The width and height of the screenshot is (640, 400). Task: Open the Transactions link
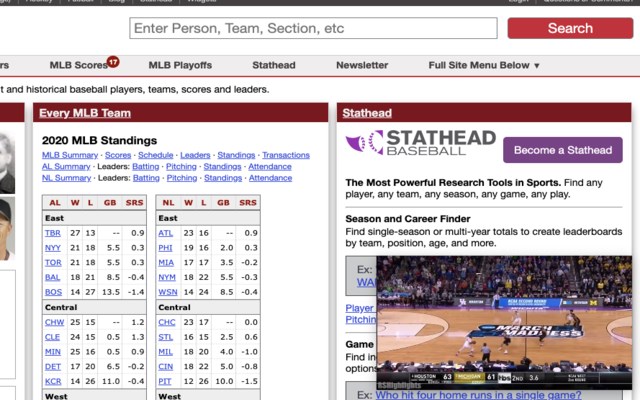pyautogui.click(x=286, y=155)
